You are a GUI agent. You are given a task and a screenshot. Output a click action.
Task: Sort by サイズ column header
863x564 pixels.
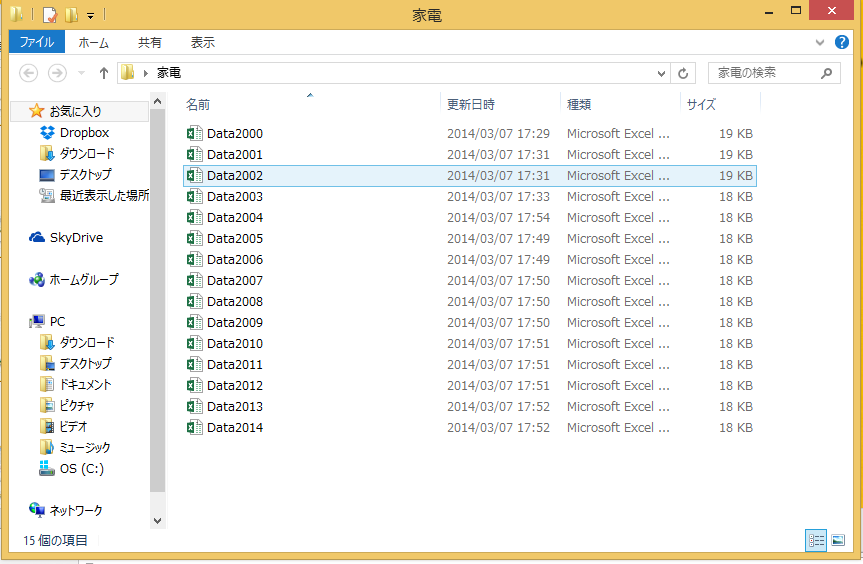point(701,105)
